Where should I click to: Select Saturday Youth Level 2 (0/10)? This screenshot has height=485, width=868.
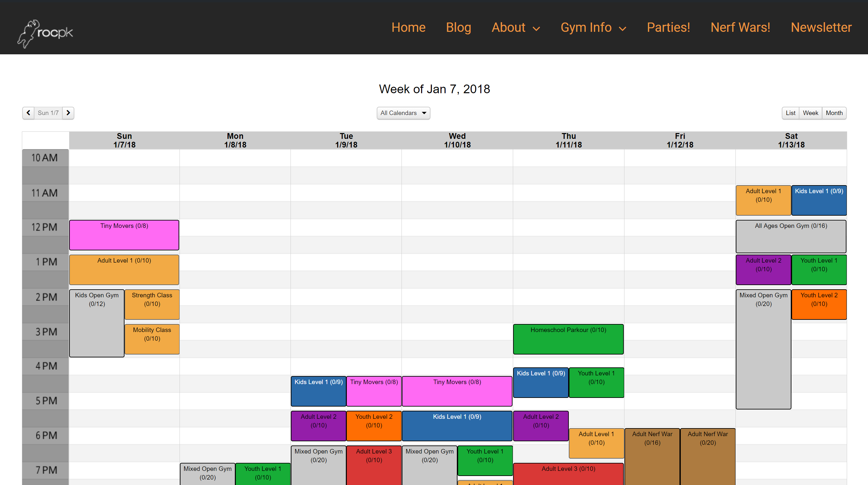tap(819, 304)
